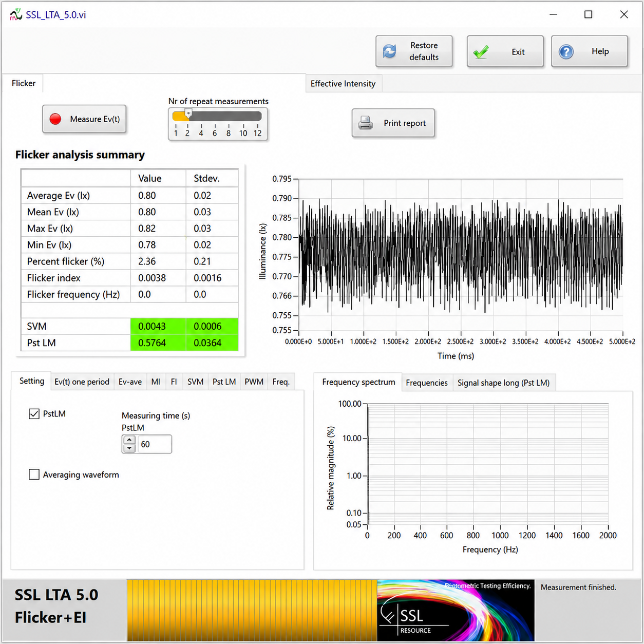The height and width of the screenshot is (644, 644).
Task: Uncheck the PstLM checkbox
Action: coord(34,413)
